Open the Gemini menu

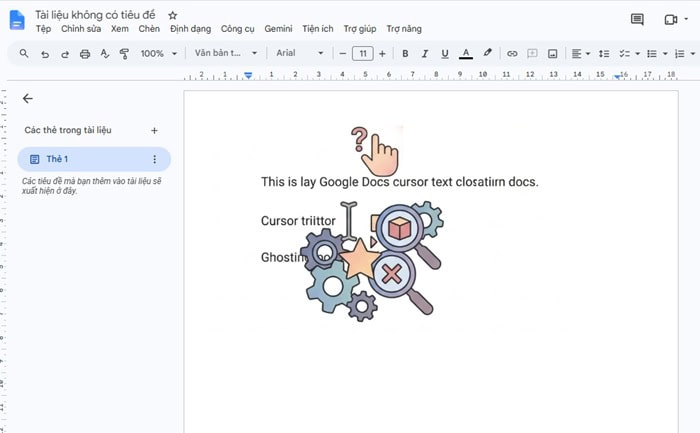(x=278, y=29)
